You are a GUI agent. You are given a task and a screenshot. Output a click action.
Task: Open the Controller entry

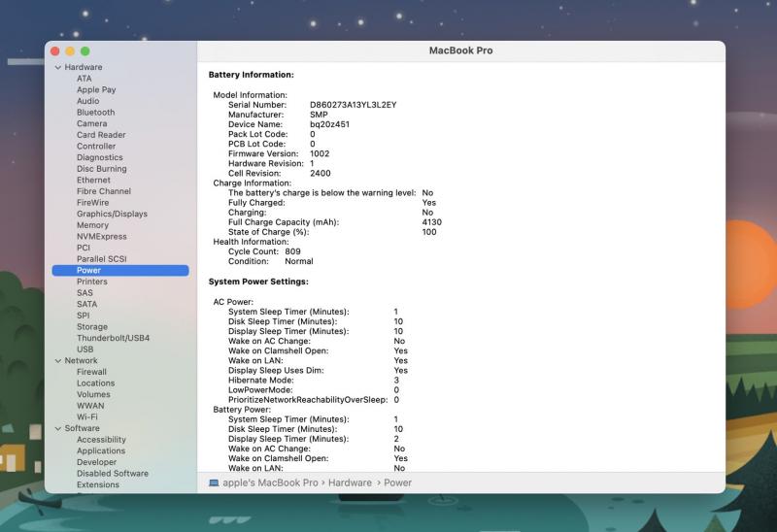coord(96,147)
